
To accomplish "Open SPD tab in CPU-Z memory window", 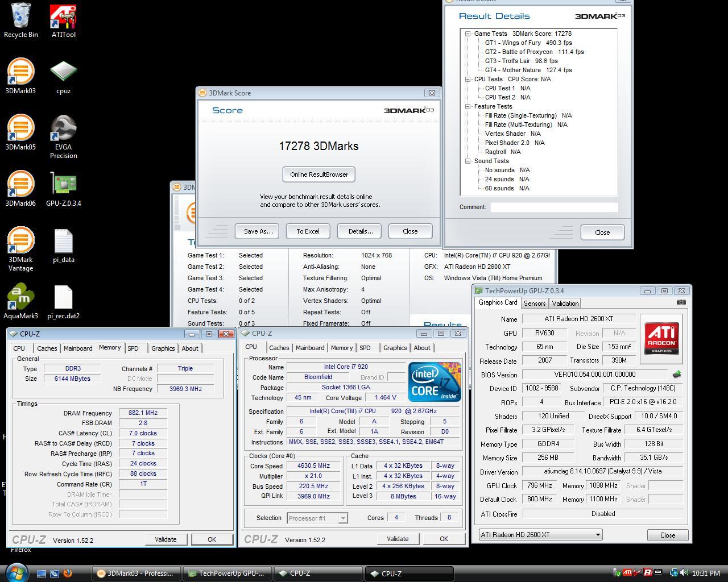I will pos(133,348).
